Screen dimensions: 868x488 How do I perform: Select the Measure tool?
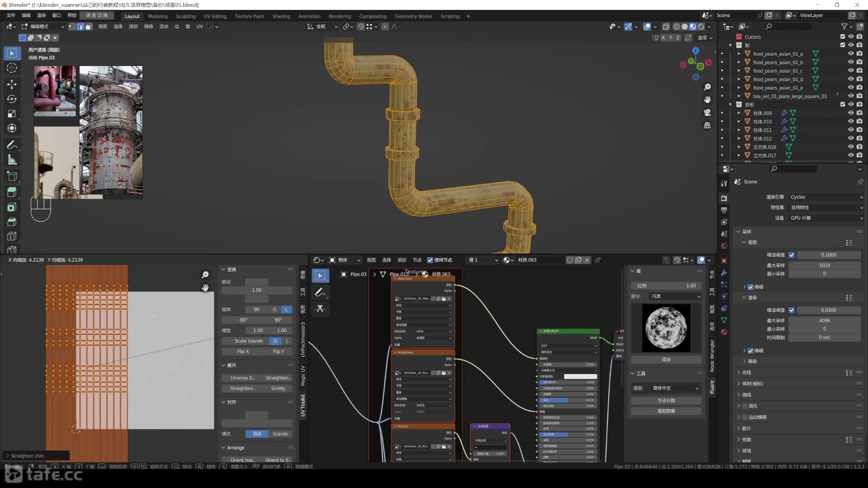coord(12,160)
